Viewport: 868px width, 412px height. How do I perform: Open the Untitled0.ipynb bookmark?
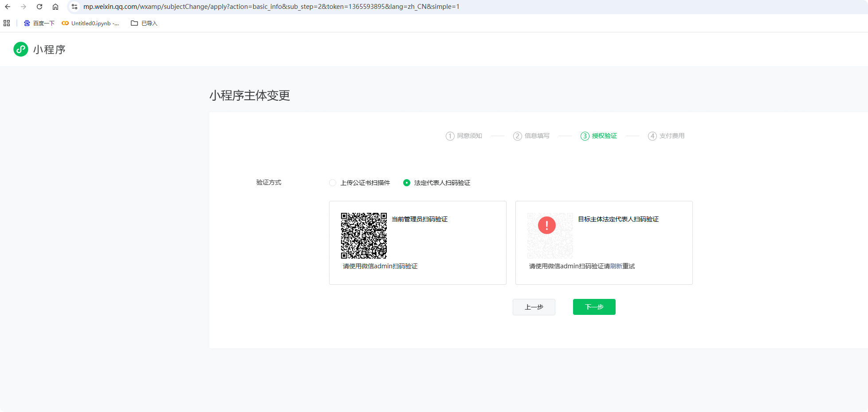90,23
